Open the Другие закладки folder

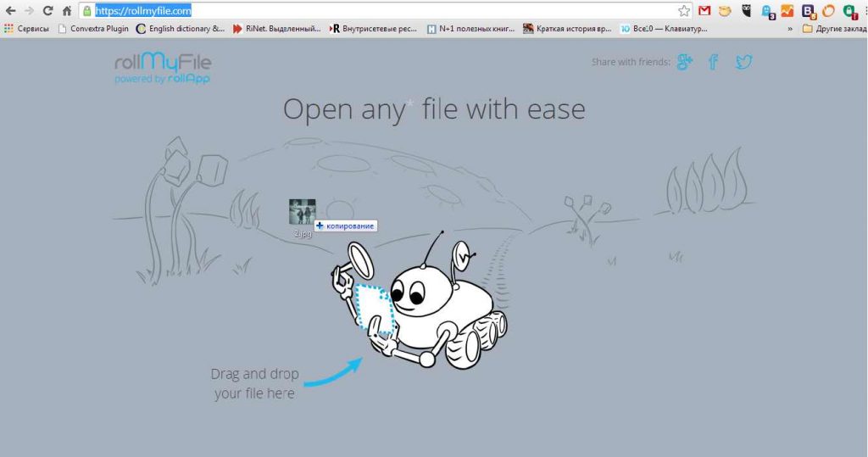835,28
